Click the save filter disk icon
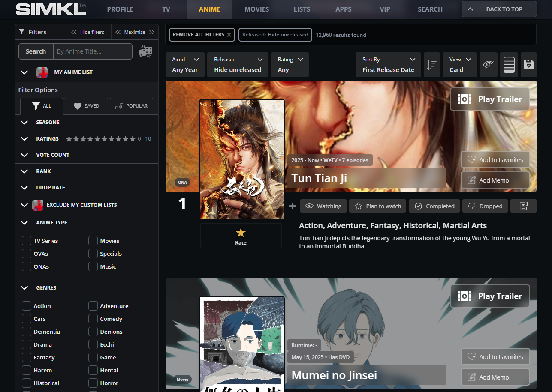552x392 pixels. click(x=528, y=65)
